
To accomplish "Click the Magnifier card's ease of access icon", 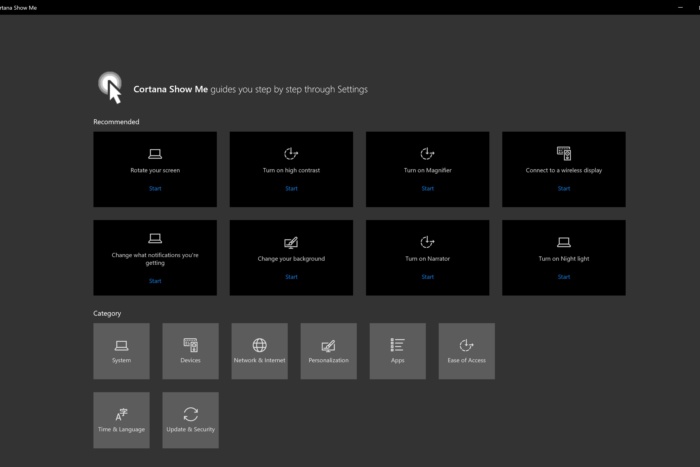I will [427, 154].
